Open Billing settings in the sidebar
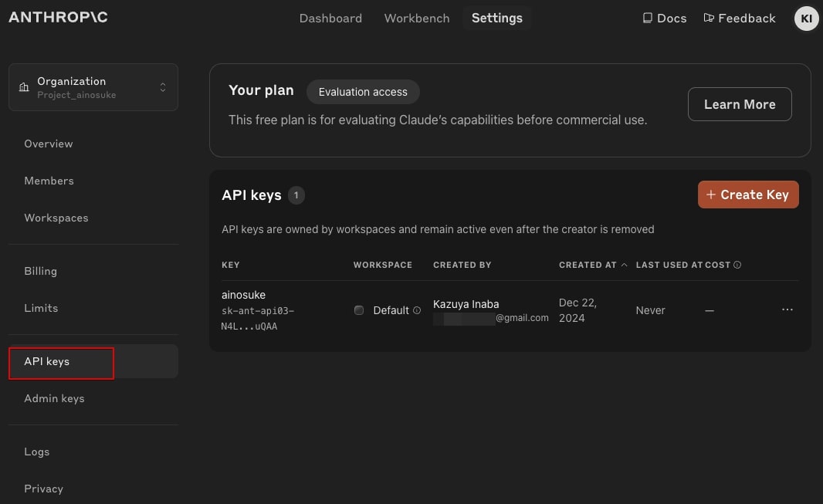The height and width of the screenshot is (504, 823). [x=40, y=271]
